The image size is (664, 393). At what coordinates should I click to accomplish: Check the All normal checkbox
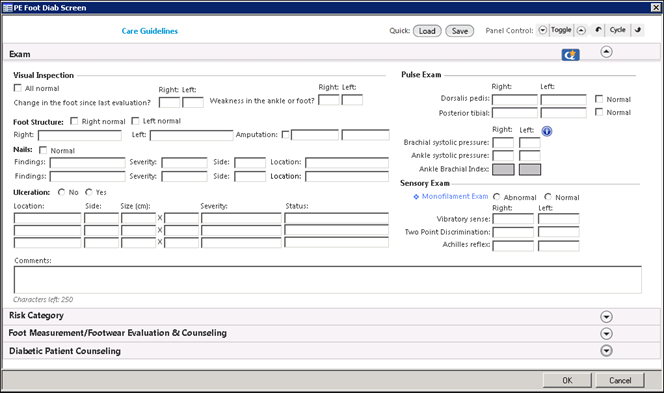point(18,88)
